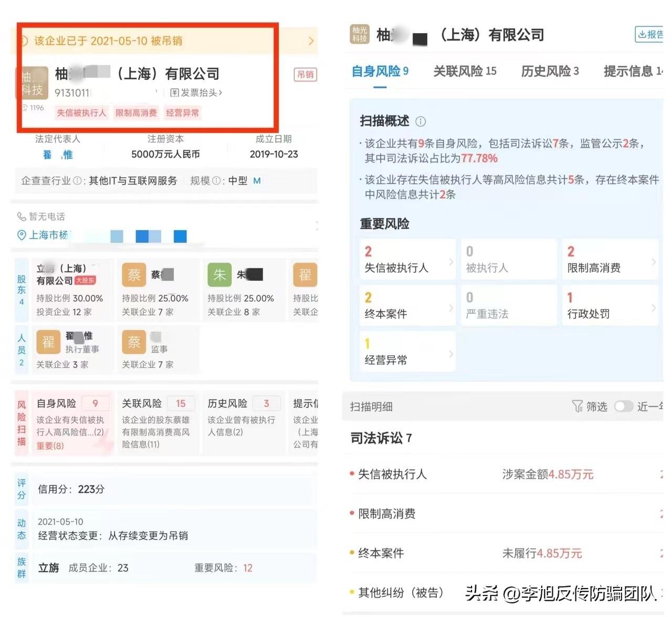This screenshot has width=672, height=617.
Task: Click the M scale badge
Action: tap(257, 181)
